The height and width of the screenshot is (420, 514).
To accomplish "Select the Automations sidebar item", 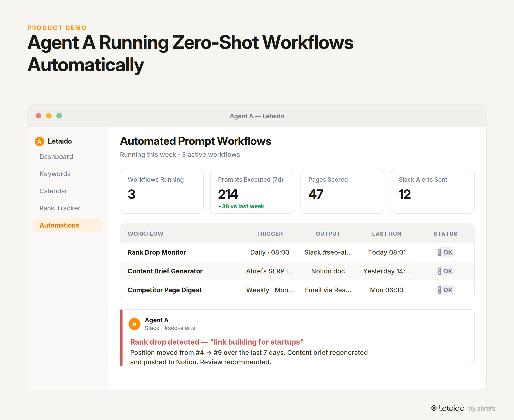I will pyautogui.click(x=68, y=225).
